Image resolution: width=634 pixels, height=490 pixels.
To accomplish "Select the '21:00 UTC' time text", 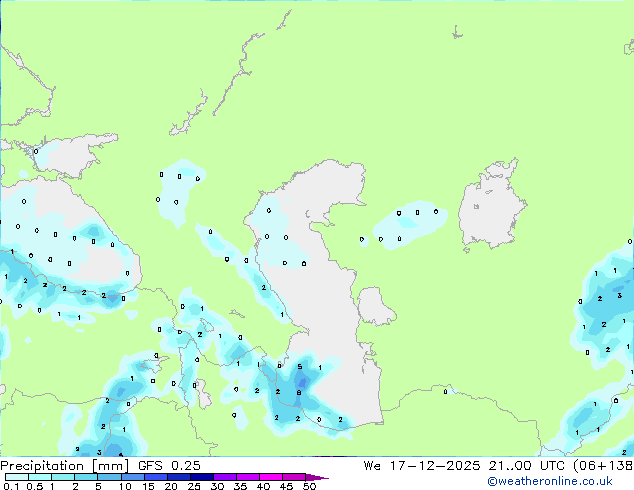I will [x=526, y=466].
